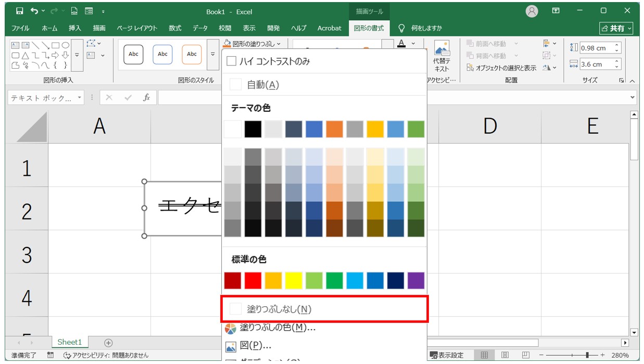The image size is (644, 364).
Task: Switch to the ホーム tab
Action: [49, 28]
